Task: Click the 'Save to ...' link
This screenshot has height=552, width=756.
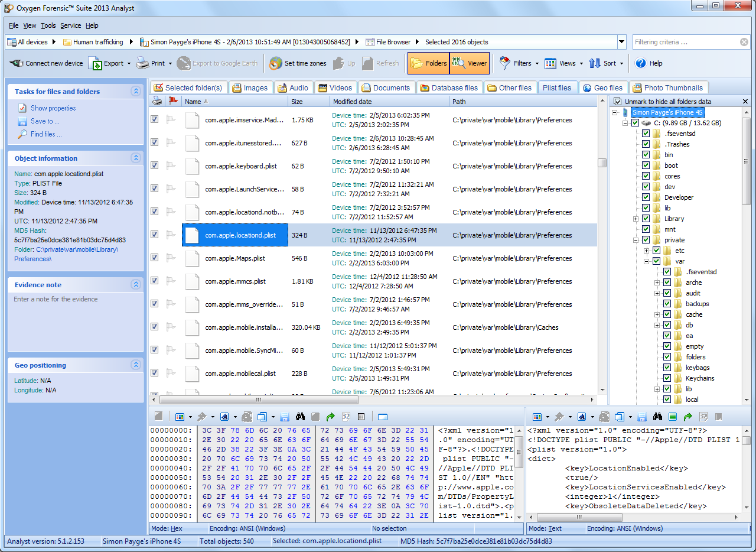Action: tap(45, 121)
